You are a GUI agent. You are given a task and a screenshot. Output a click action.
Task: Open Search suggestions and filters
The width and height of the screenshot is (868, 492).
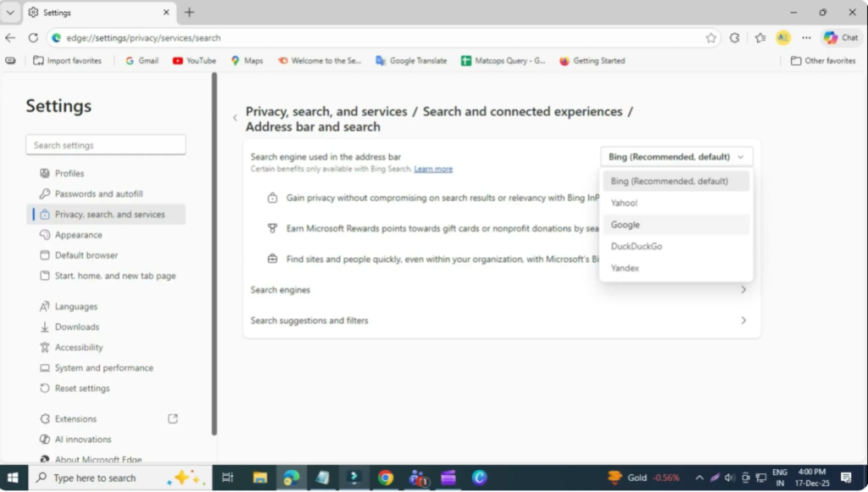(500, 320)
